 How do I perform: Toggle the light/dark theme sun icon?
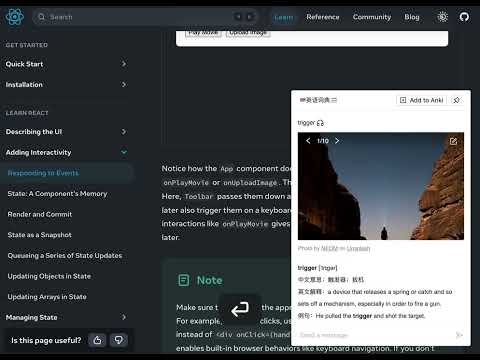(442, 17)
